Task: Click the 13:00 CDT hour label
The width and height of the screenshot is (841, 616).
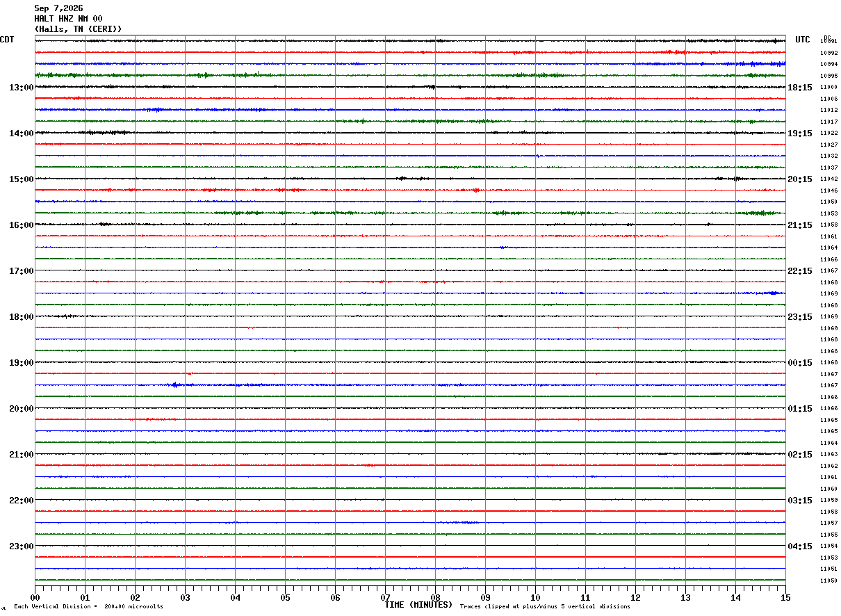Action: 21,88
